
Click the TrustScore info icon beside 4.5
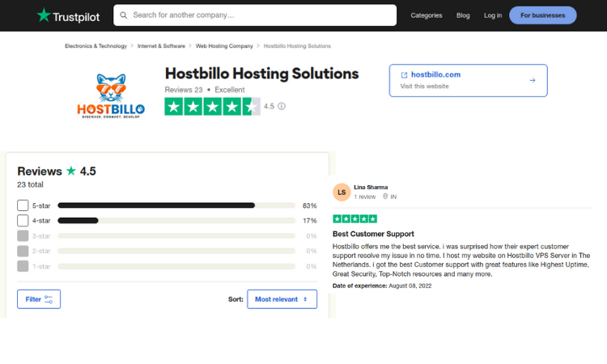pos(282,107)
